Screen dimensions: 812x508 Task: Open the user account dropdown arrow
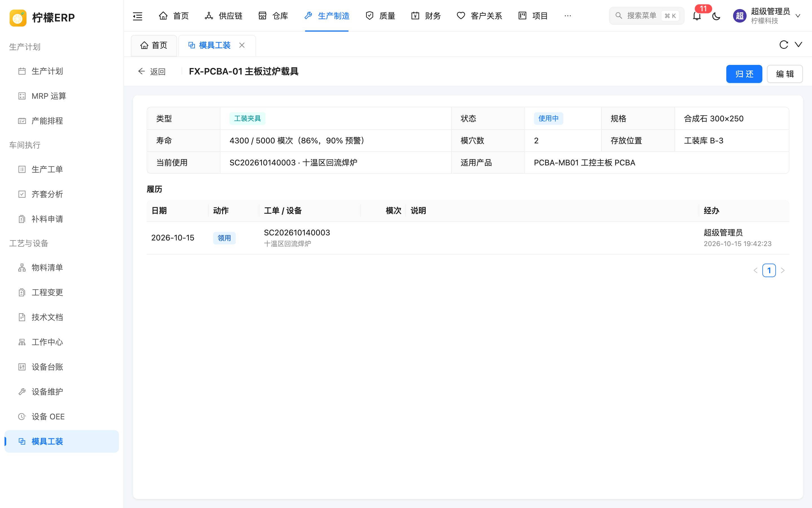pyautogui.click(x=798, y=16)
